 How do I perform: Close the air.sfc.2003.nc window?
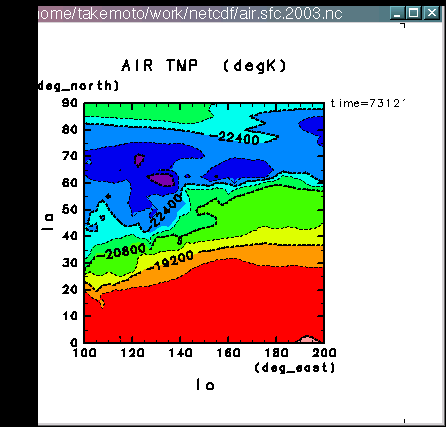(432, 13)
